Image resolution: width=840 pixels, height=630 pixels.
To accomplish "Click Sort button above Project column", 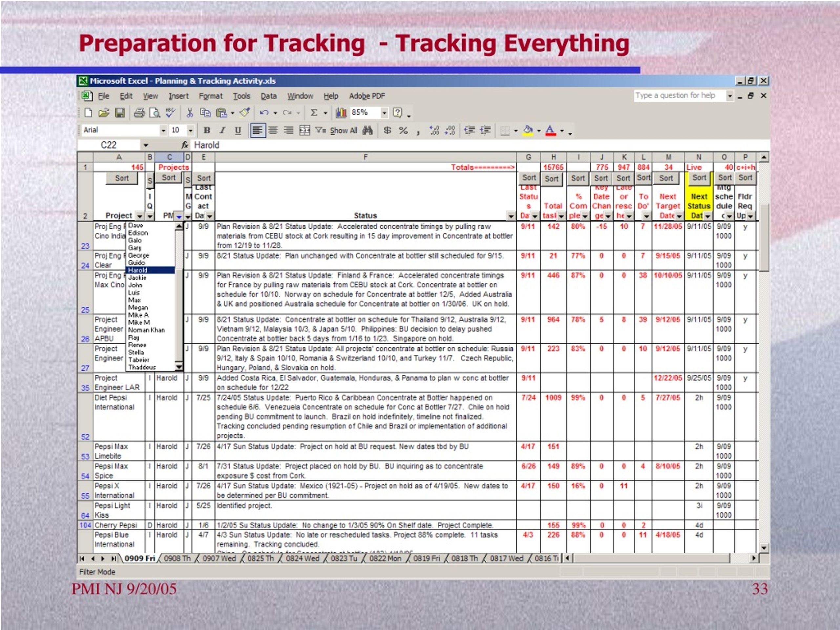I will point(122,178).
